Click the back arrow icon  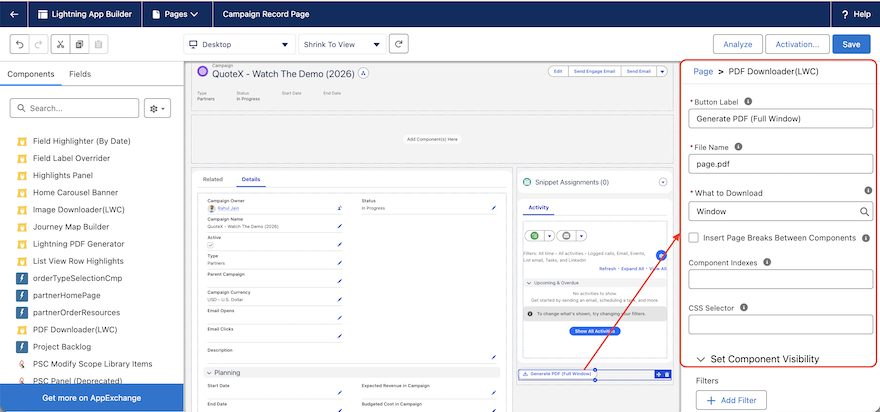[x=14, y=15]
